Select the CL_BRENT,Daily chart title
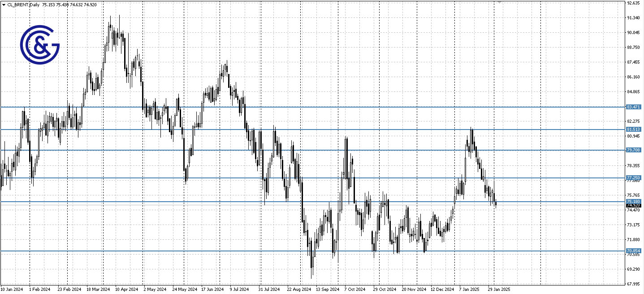 pyautogui.click(x=24, y=4)
